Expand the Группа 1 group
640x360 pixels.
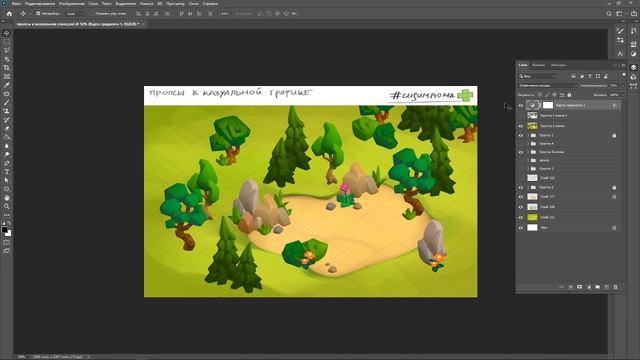point(528,135)
